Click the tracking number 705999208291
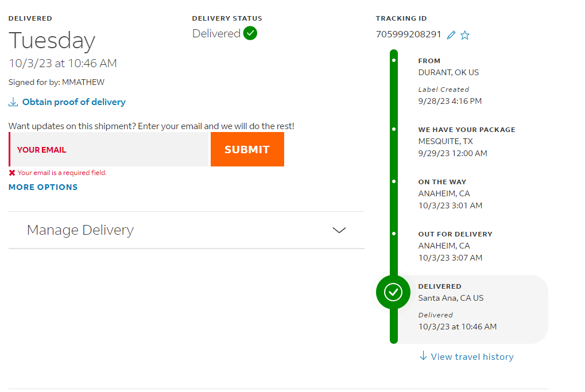The image size is (585, 392). coord(409,34)
